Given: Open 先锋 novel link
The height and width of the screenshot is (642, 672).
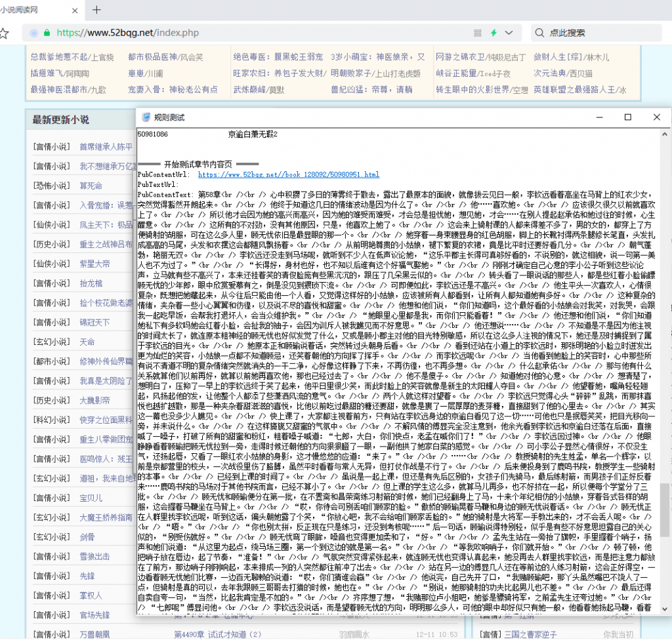Looking at the screenshot, I should click(x=87, y=576).
